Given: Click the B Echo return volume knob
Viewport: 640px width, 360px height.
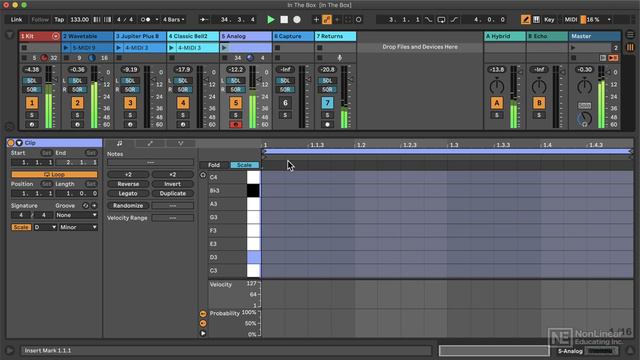Looking at the screenshot, I should coord(539,87).
